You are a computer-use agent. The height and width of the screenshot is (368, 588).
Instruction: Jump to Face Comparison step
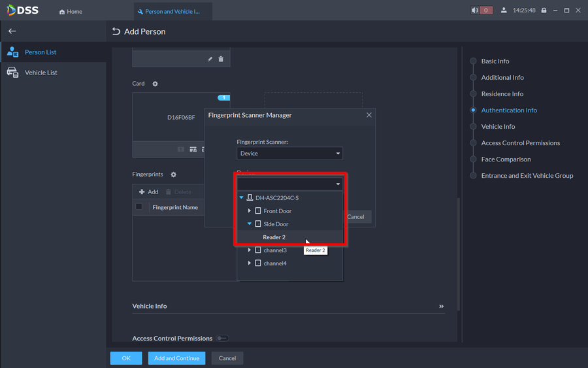(x=506, y=159)
